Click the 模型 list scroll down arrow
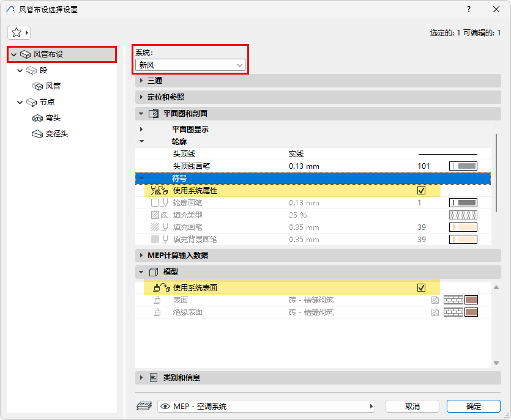Screen dimensions: 511x420 [x=496, y=363]
